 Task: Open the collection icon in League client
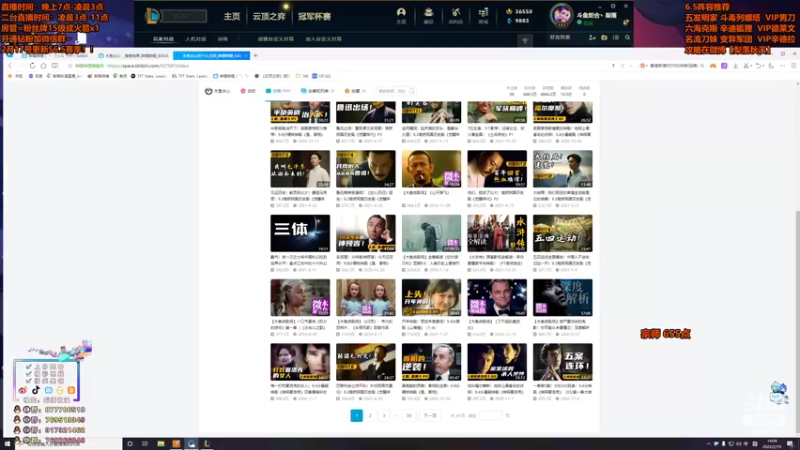coord(429,15)
